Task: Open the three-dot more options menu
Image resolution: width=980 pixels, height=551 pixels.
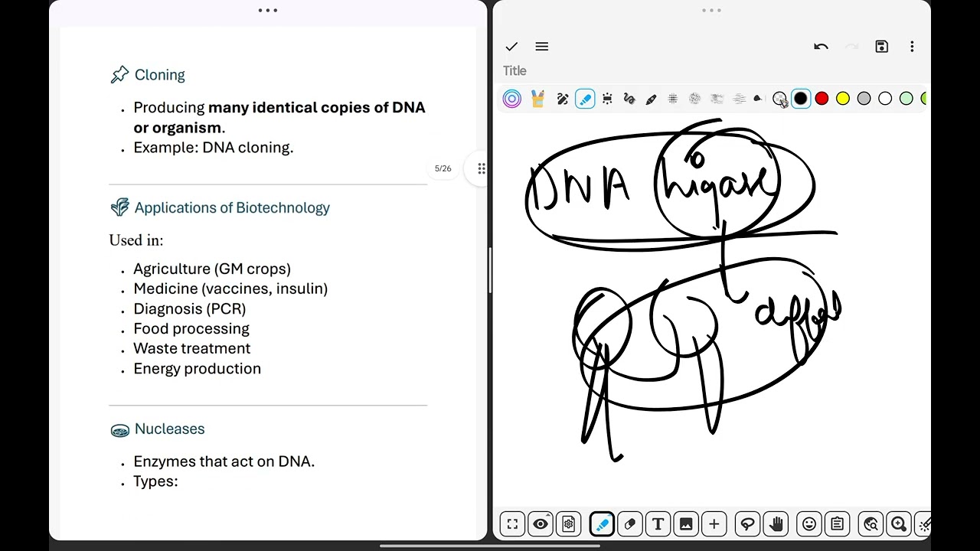Action: pos(912,47)
